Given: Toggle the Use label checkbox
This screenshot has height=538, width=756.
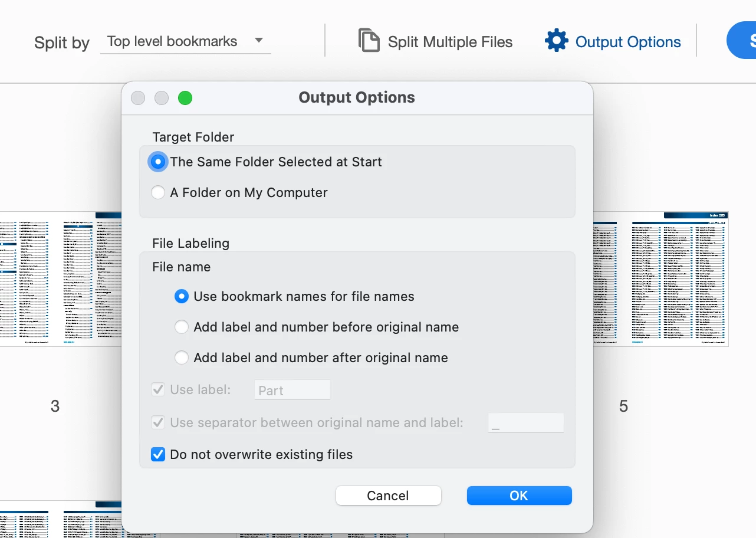Looking at the screenshot, I should 158,389.
